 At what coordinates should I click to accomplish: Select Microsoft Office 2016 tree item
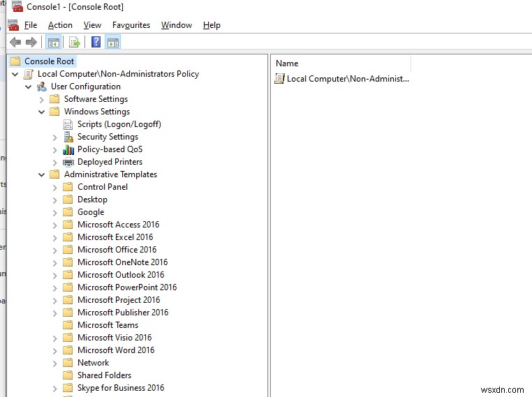tap(117, 250)
